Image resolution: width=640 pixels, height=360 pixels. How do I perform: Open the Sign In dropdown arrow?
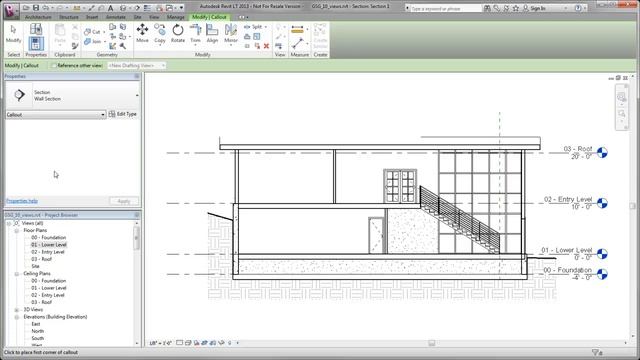coord(565,8)
